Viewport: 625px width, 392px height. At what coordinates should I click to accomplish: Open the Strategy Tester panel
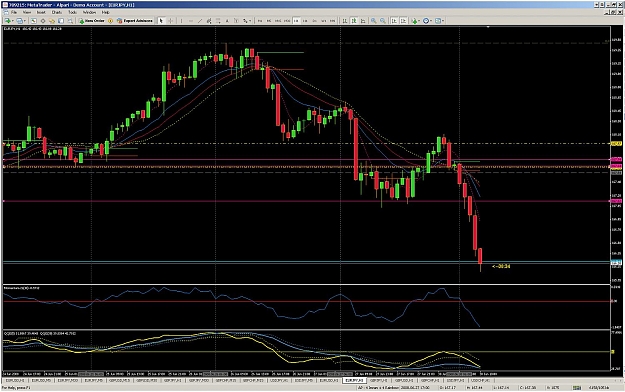[x=70, y=21]
